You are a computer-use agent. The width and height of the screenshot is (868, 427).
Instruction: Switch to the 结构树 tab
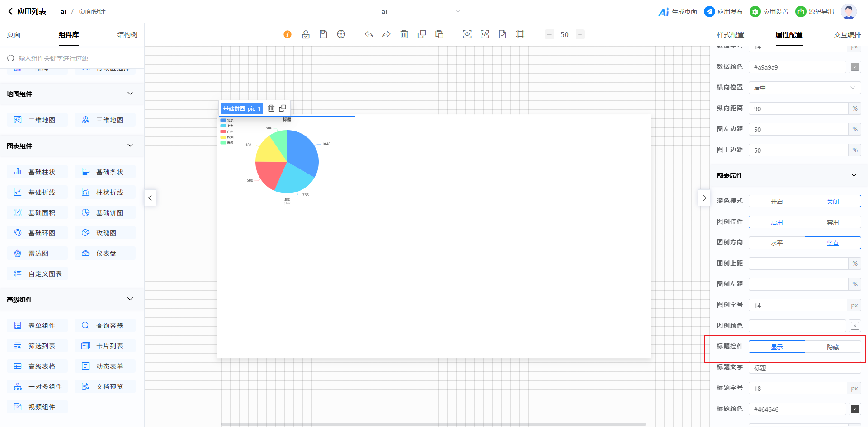click(x=127, y=35)
